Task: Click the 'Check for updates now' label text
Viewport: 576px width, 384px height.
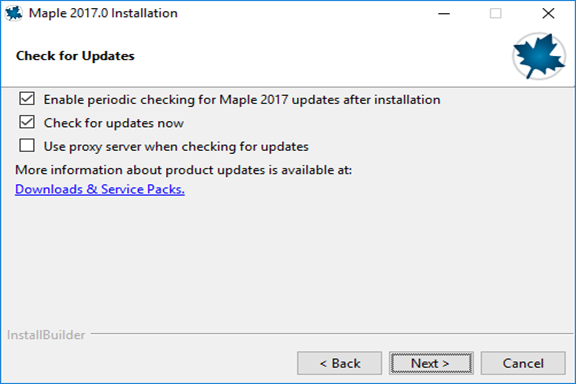Action: click(x=114, y=123)
